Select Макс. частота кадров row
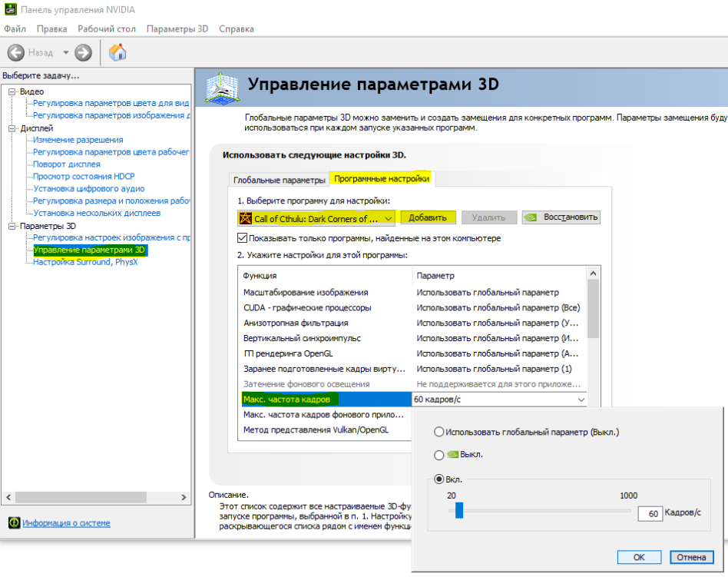 325,400
